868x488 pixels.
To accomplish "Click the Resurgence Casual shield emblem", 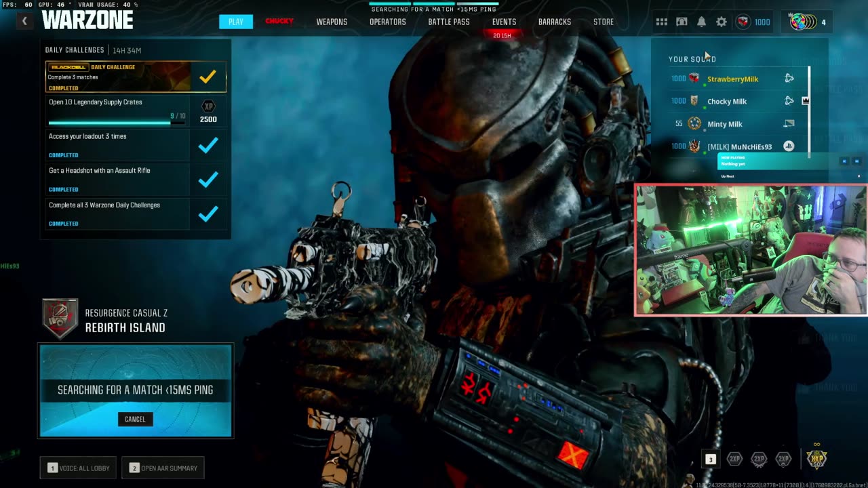I will tap(60, 319).
